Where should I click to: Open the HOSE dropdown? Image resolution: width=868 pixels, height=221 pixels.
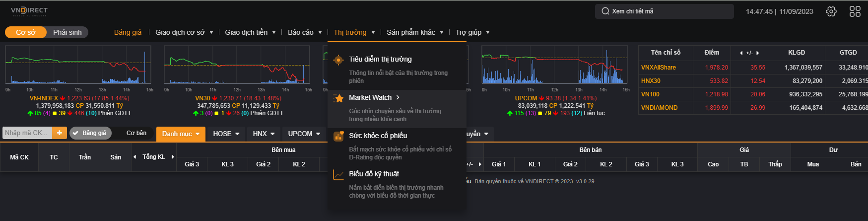[x=226, y=134]
